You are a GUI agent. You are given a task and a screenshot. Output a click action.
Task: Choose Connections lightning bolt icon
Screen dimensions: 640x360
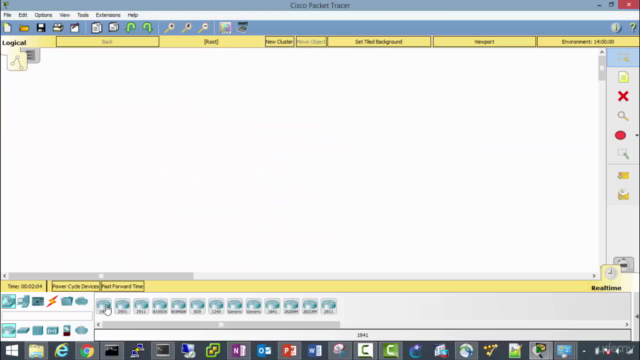(x=52, y=301)
